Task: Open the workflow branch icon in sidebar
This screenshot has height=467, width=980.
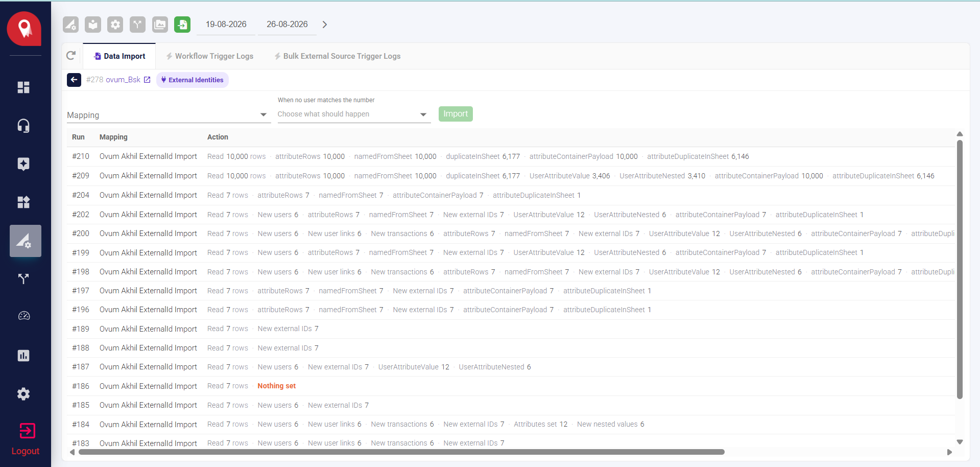Action: tap(23, 279)
